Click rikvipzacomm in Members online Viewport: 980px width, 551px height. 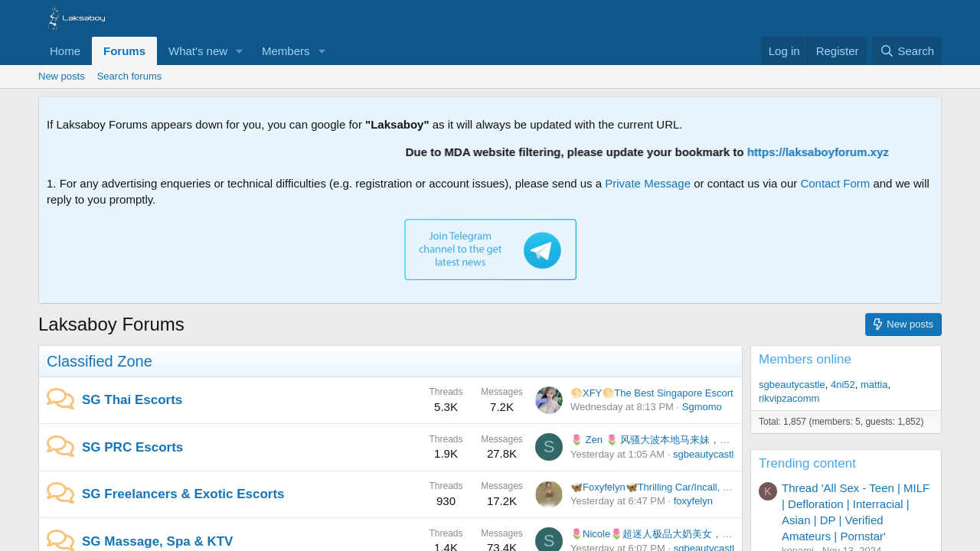coord(789,399)
